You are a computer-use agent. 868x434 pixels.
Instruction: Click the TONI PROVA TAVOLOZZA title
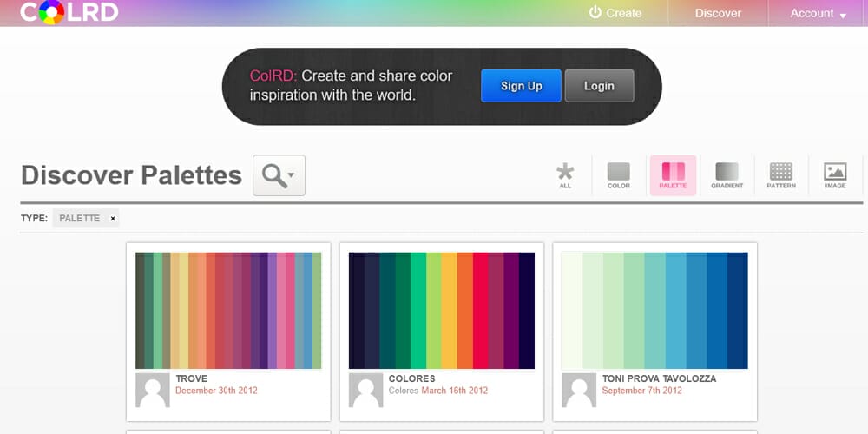tap(660, 378)
